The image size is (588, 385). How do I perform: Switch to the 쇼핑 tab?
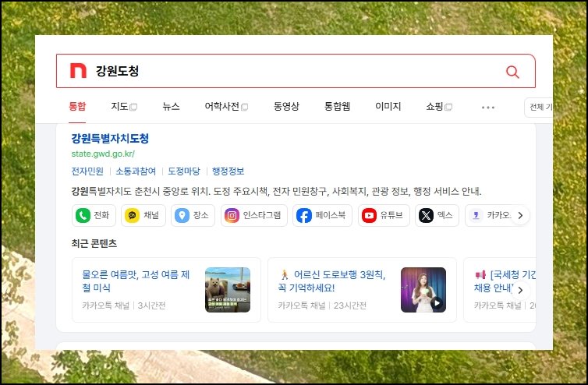[434, 107]
